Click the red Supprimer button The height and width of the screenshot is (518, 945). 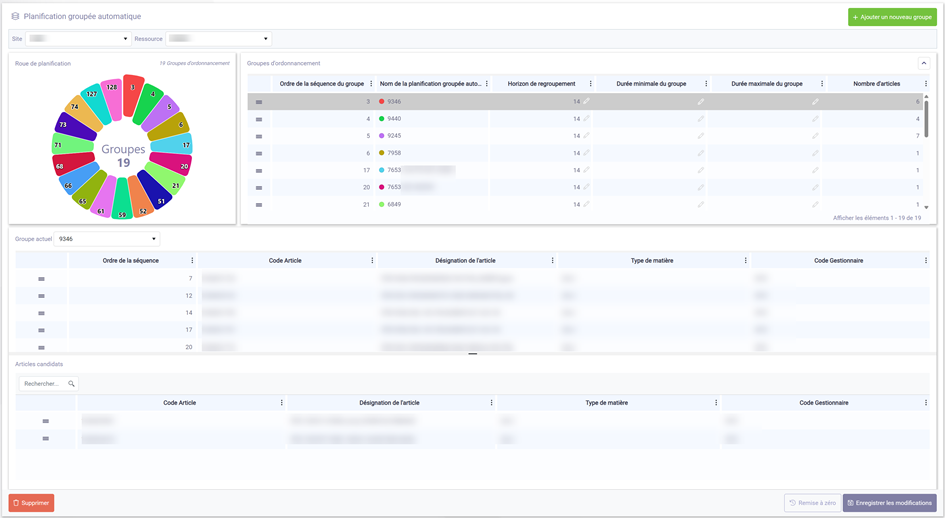click(31, 503)
